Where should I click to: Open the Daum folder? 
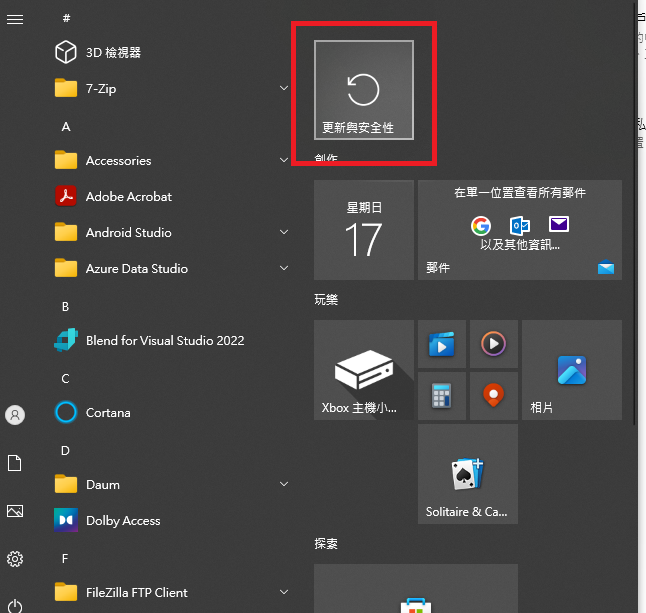171,484
